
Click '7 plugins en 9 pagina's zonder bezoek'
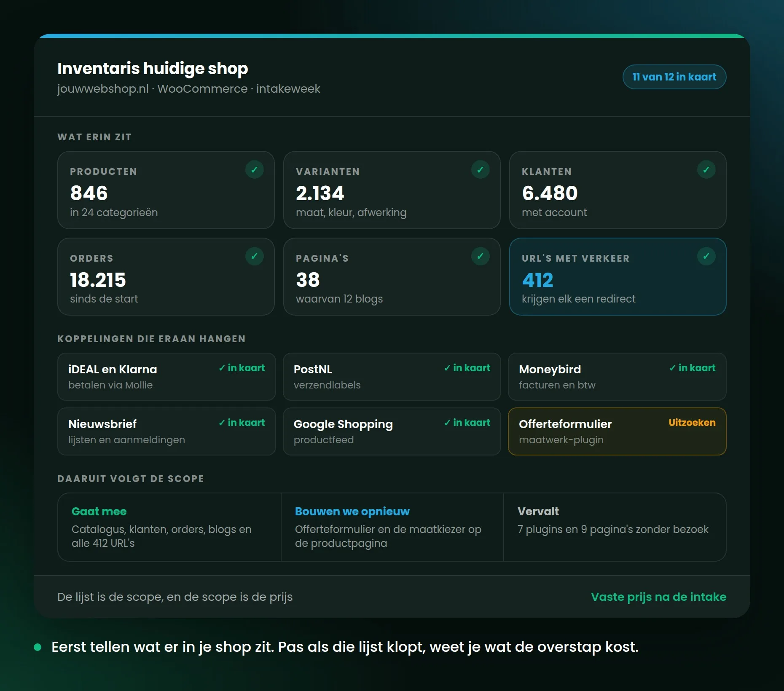(613, 529)
